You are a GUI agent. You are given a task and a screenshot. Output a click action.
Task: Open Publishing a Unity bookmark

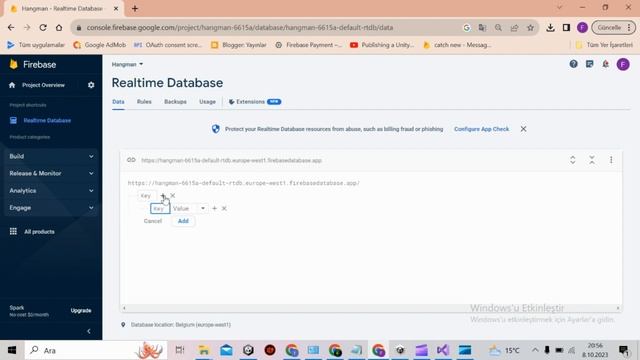pyautogui.click(x=382, y=45)
